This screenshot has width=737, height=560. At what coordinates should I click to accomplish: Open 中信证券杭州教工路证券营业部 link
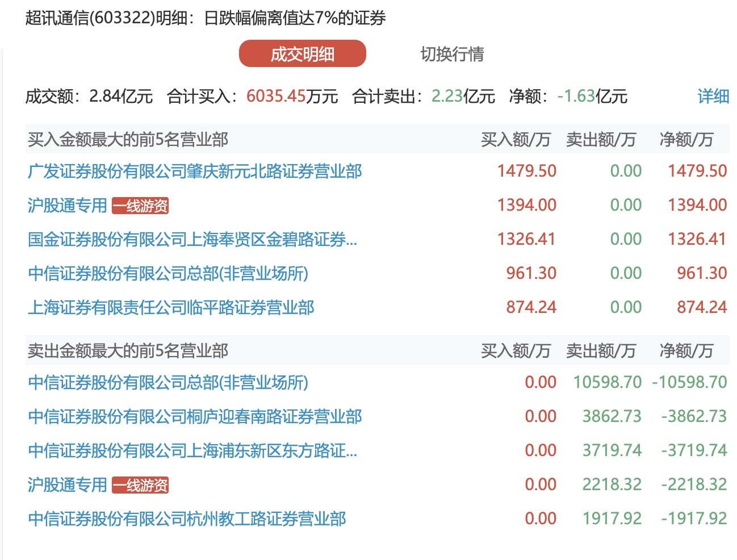tap(187, 519)
